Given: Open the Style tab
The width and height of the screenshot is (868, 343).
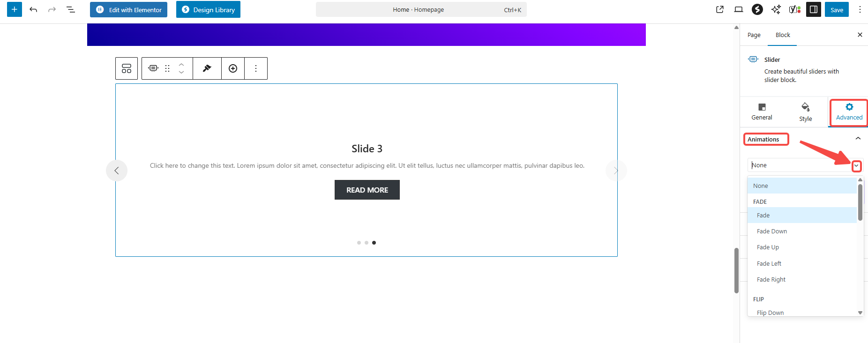Looking at the screenshot, I should 805,112.
